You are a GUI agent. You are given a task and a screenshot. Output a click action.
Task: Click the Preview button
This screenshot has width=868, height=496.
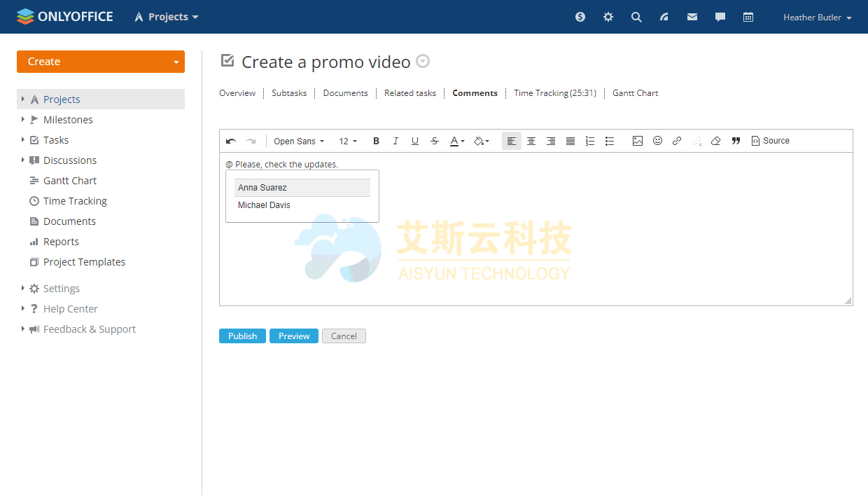[294, 336]
